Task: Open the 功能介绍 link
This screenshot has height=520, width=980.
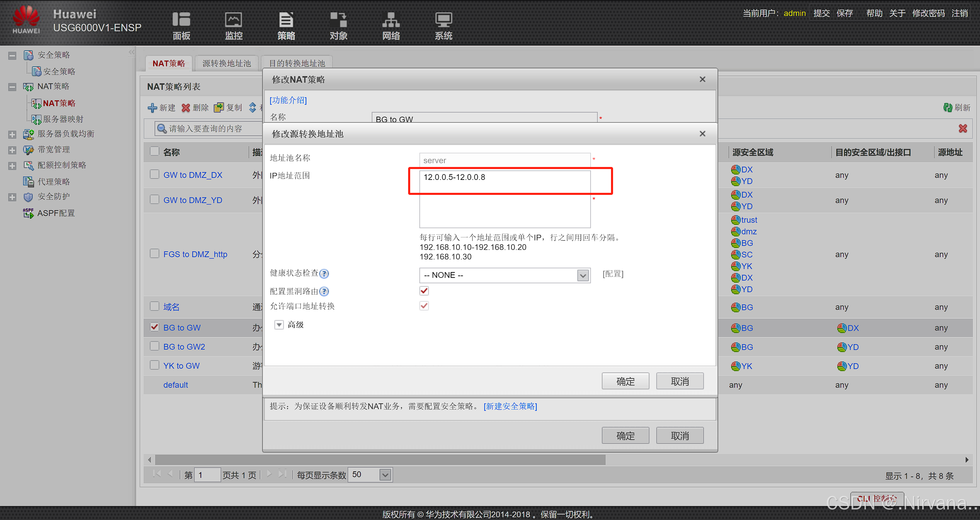Action: pos(288,100)
